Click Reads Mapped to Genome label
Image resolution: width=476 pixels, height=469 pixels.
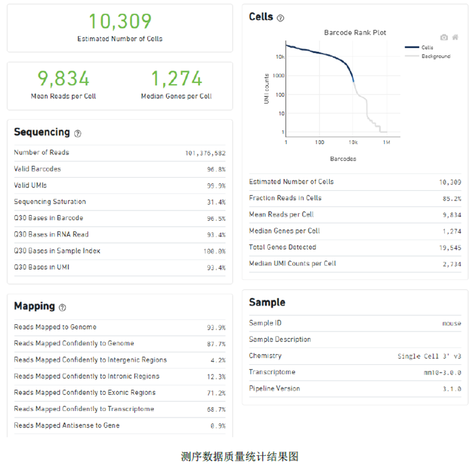click(55, 327)
